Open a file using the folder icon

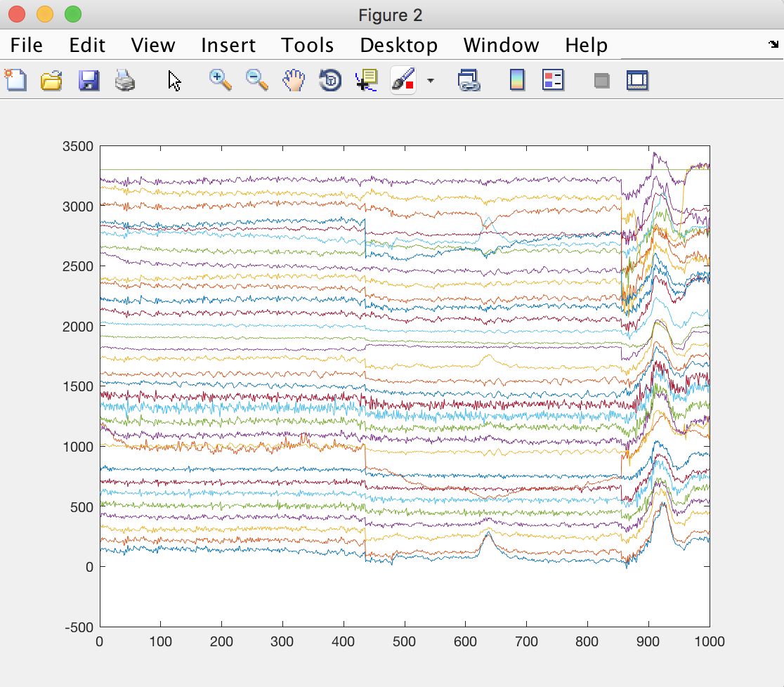[51, 81]
